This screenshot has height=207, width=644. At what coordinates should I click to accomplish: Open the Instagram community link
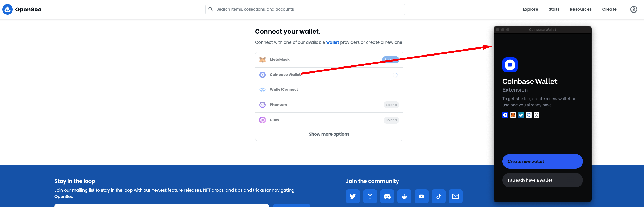[370, 196]
